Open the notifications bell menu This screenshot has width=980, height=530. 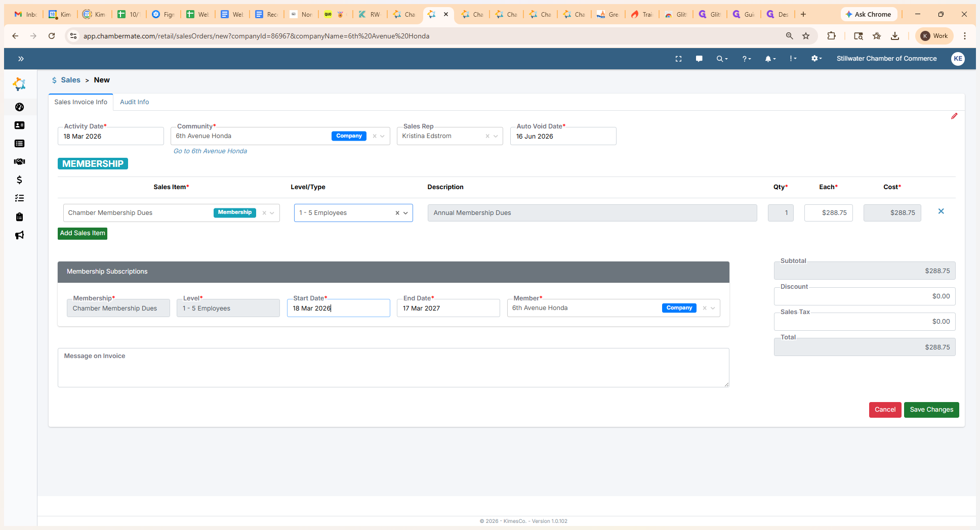click(x=770, y=59)
